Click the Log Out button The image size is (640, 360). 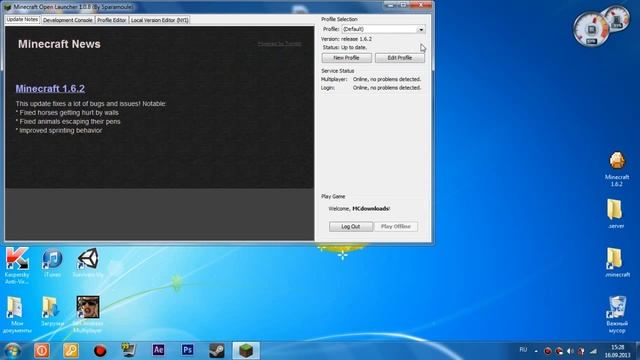pos(351,227)
